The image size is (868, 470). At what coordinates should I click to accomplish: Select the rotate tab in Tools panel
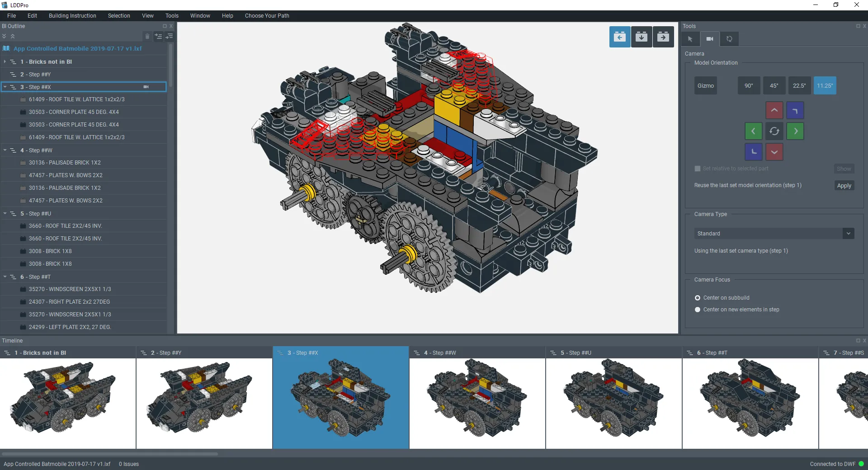pyautogui.click(x=729, y=39)
